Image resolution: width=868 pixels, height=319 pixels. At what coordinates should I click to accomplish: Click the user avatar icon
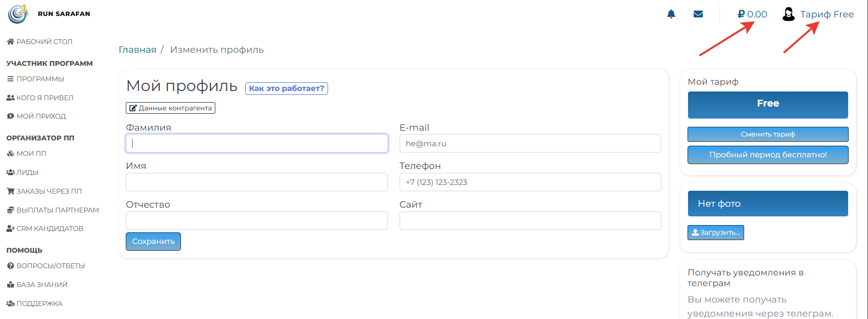[789, 14]
